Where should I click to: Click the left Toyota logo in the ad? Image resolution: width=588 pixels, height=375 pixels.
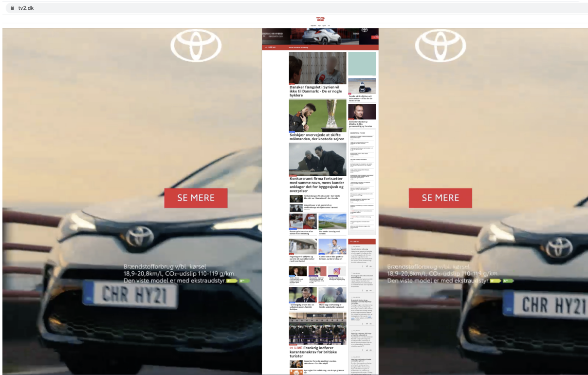[196, 45]
